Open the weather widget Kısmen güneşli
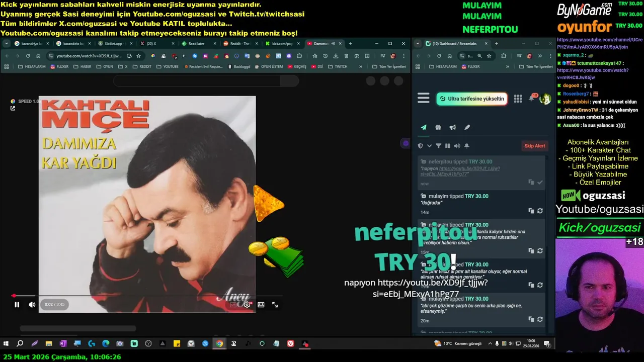 458,343
